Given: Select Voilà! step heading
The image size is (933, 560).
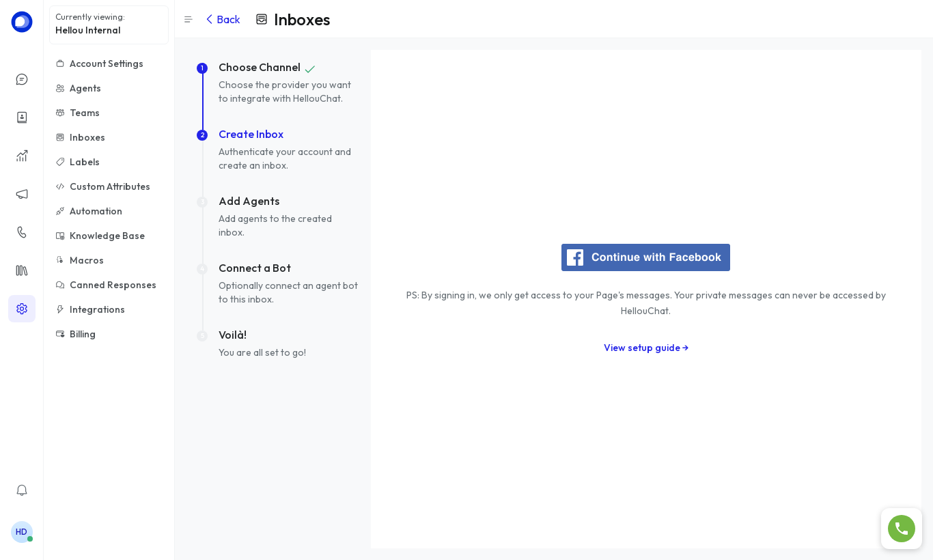Looking at the screenshot, I should 233,335.
